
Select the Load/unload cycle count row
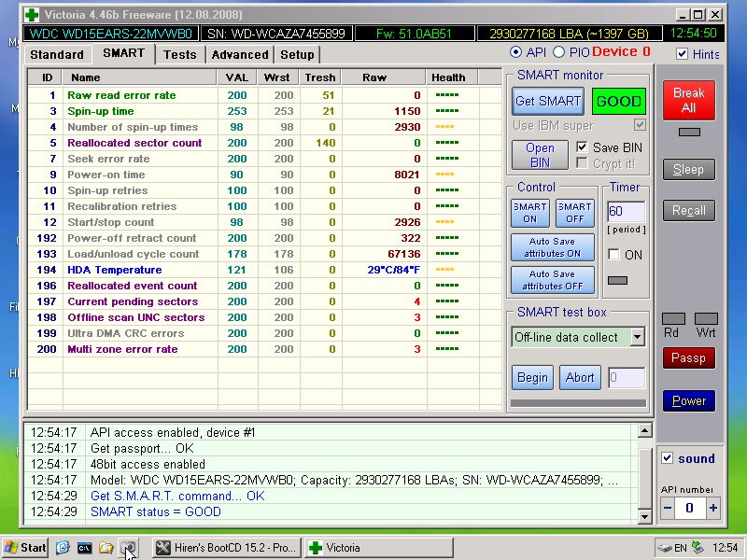(264, 254)
